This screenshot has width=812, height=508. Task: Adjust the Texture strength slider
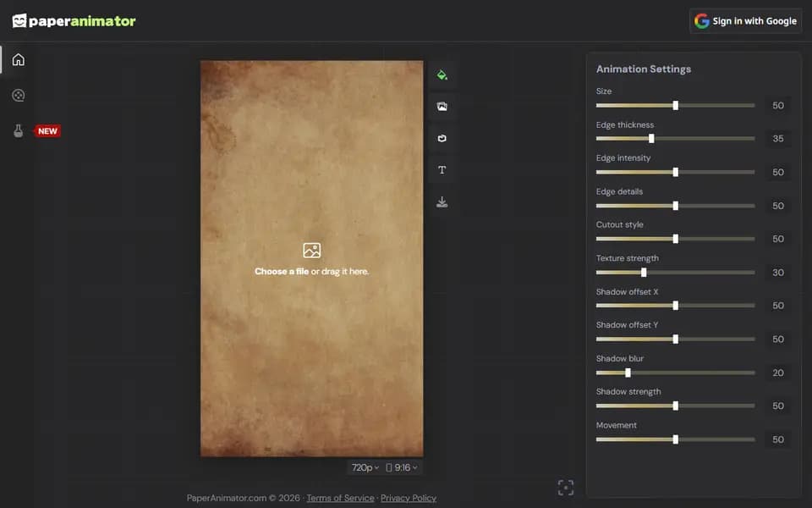click(675, 272)
